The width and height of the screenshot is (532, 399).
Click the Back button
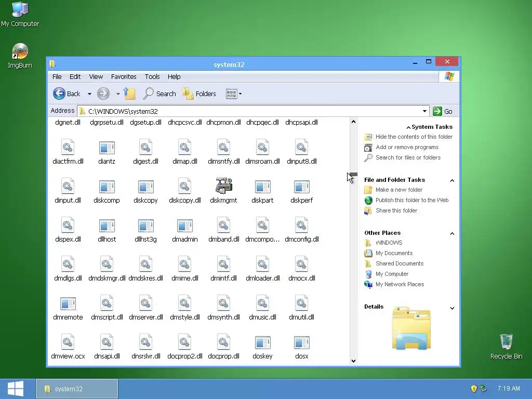[x=66, y=94]
